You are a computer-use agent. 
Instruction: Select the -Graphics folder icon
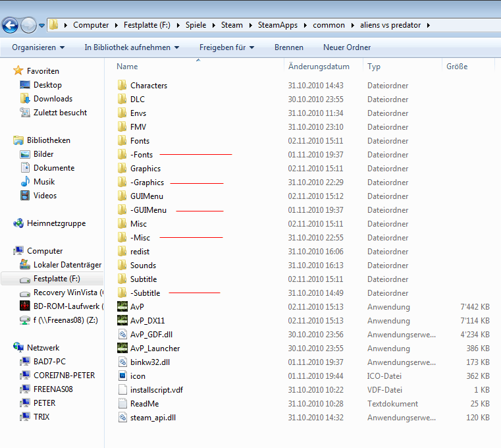pyautogui.click(x=122, y=182)
